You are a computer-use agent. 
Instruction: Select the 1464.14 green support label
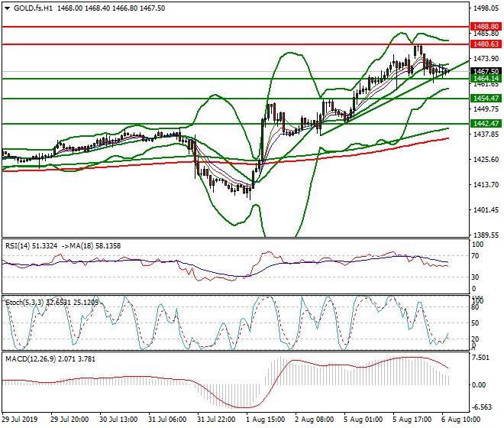point(486,79)
